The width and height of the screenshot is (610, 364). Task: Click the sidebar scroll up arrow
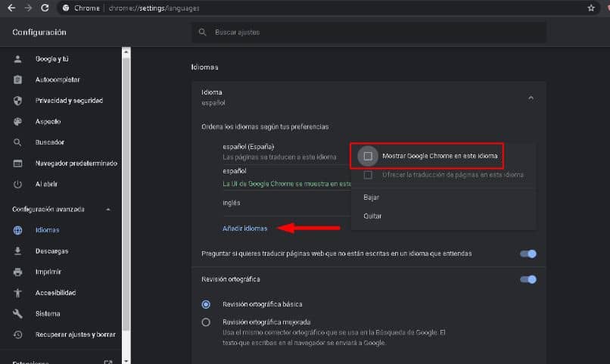click(126, 51)
